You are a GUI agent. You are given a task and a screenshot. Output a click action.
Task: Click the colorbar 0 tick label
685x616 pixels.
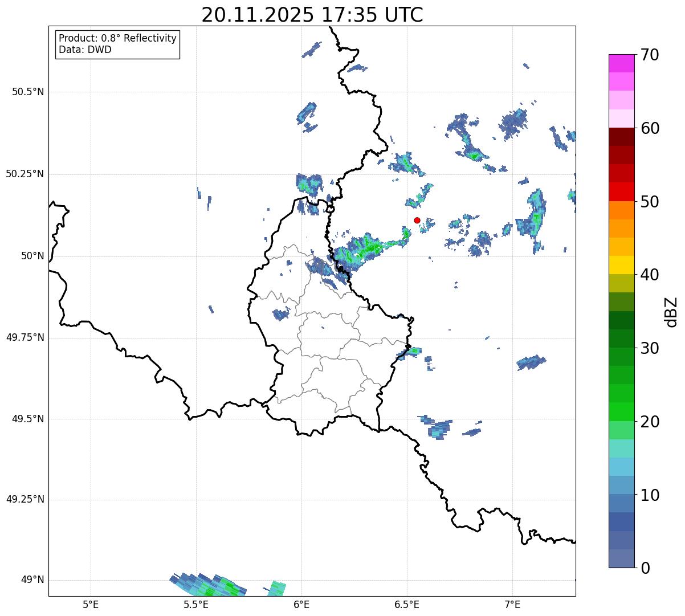click(645, 568)
